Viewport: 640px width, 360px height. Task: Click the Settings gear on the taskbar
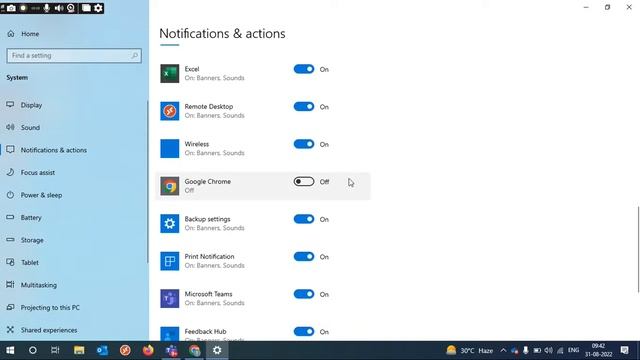[217, 350]
